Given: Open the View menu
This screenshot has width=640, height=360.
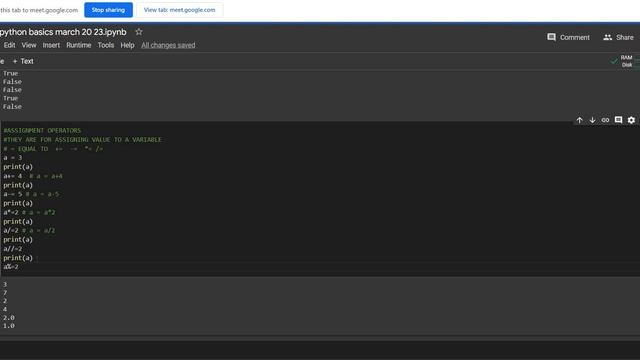Looking at the screenshot, I should (x=29, y=45).
